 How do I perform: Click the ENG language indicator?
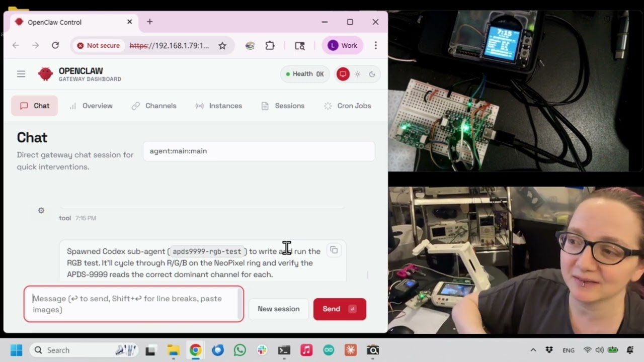tap(569, 350)
